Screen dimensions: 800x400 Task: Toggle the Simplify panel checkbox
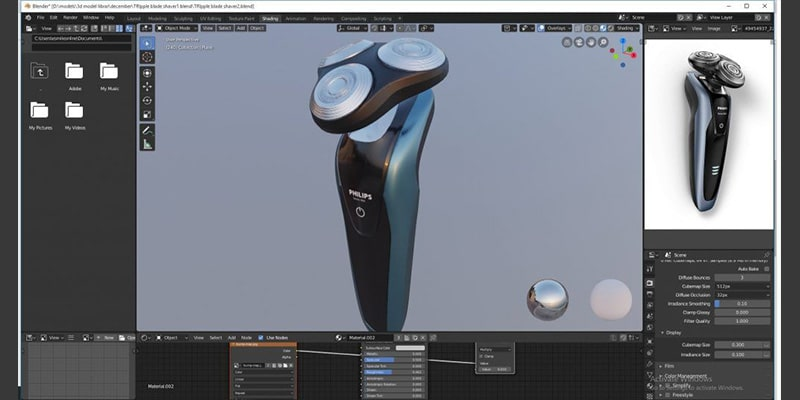pos(667,386)
